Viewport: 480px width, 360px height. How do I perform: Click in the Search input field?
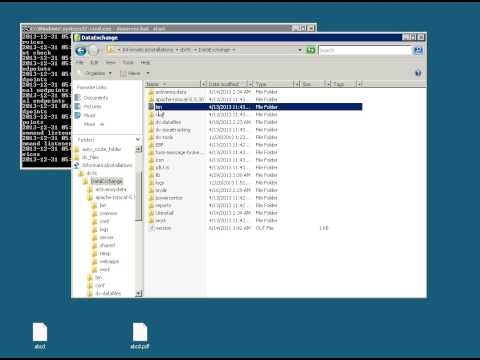365,50
